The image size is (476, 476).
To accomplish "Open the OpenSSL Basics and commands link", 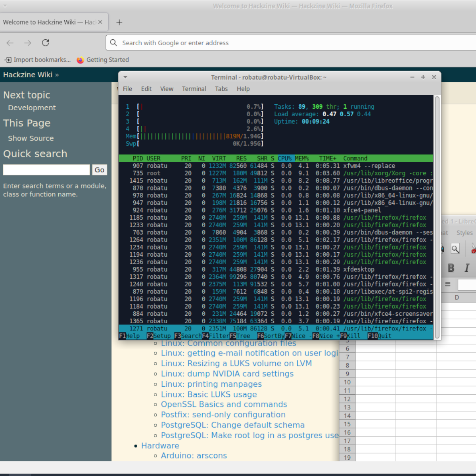I will pyautogui.click(x=224, y=404).
